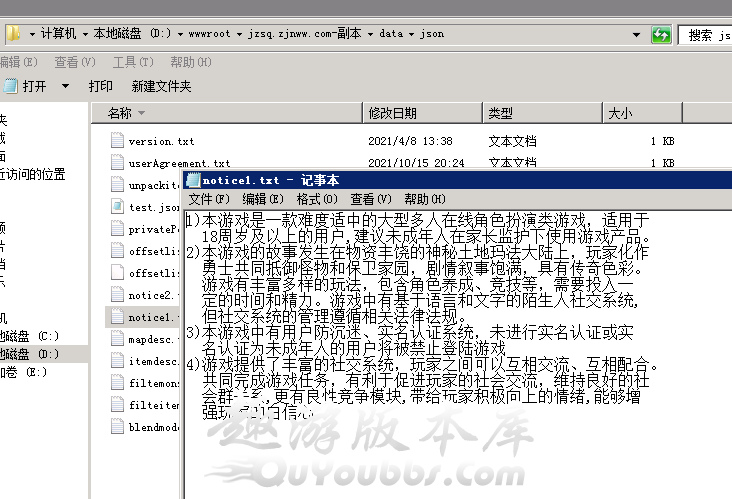Open Notepad's 文件(F) menu

click(209, 199)
